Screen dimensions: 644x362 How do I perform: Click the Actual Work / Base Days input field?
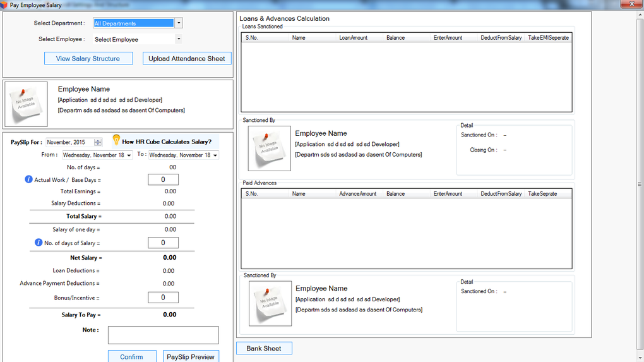(163, 179)
